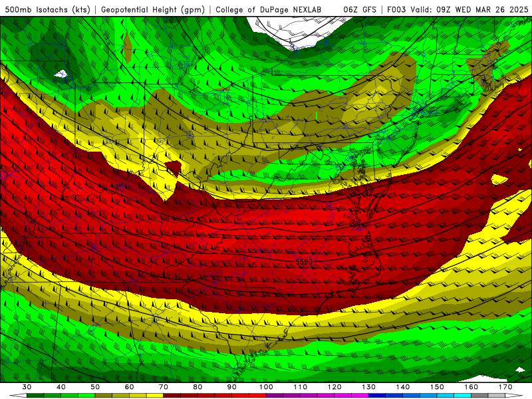Click the '90' value on the color scale
This screenshot has height=399, width=532.
pyautogui.click(x=232, y=387)
